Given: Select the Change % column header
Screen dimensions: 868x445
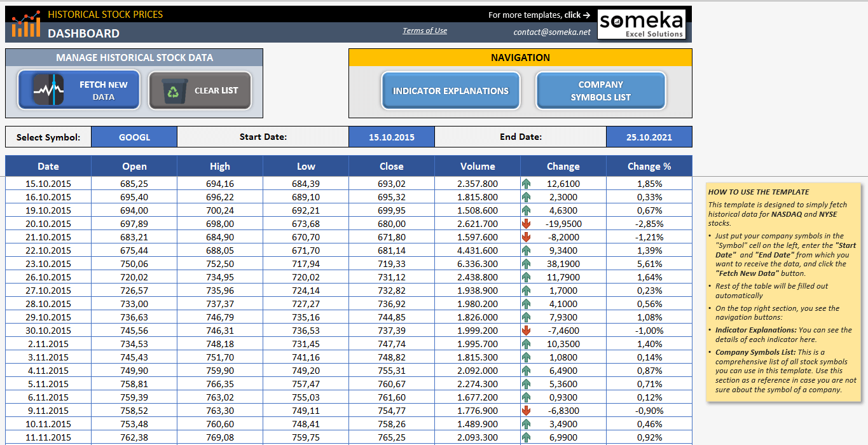Looking at the screenshot, I should point(649,166).
